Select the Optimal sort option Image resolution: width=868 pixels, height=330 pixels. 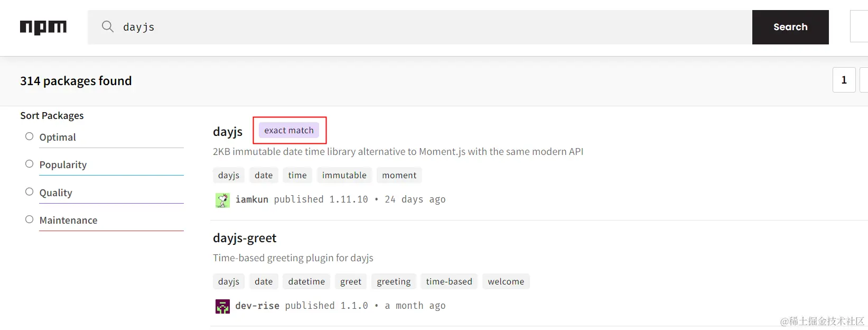click(30, 136)
